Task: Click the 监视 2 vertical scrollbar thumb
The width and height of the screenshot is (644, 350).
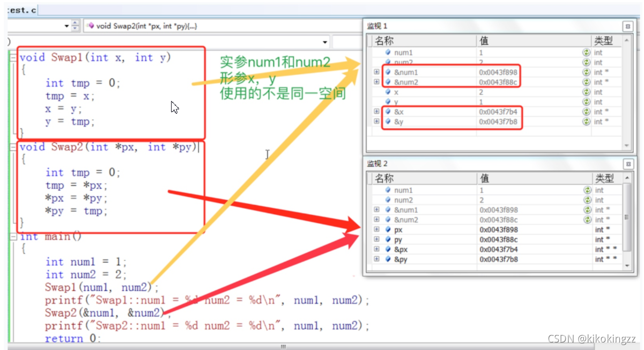Action: point(627,217)
